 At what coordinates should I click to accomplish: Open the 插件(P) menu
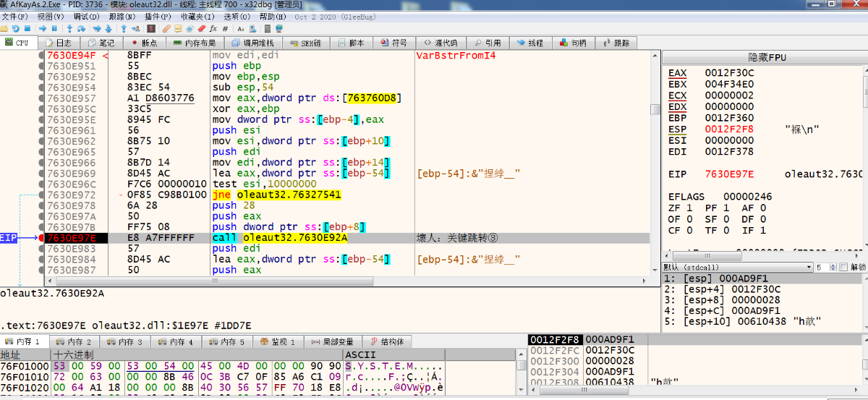[x=158, y=16]
